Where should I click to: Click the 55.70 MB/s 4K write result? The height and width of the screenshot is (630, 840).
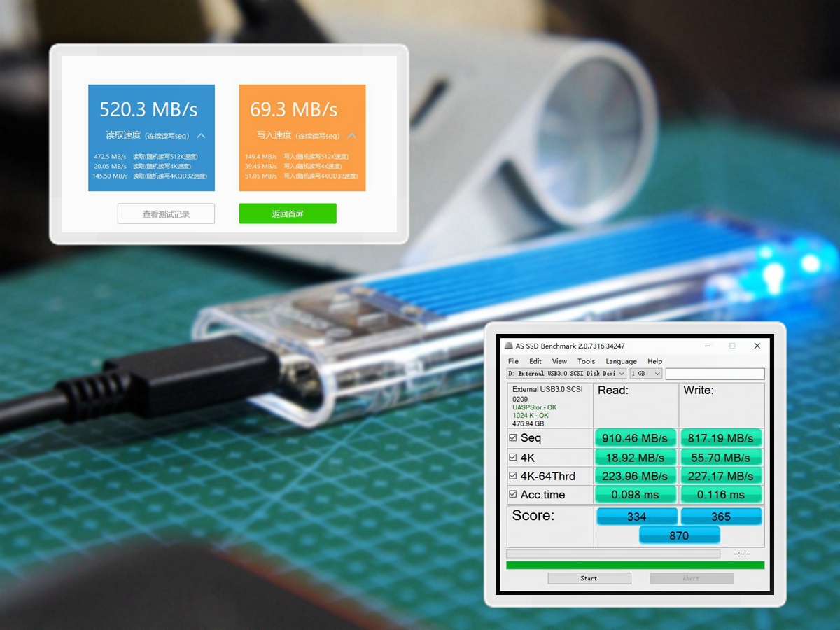(721, 457)
